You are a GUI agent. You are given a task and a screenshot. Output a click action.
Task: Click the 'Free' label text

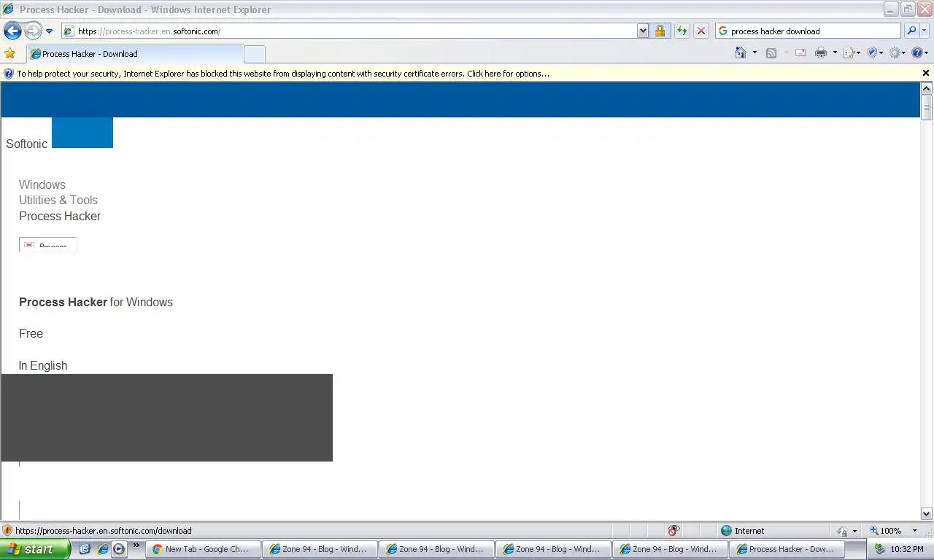tap(31, 333)
